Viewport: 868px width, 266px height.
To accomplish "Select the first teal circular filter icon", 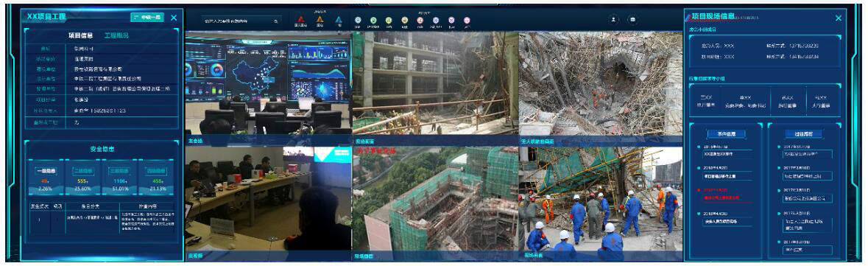I will [358, 20].
